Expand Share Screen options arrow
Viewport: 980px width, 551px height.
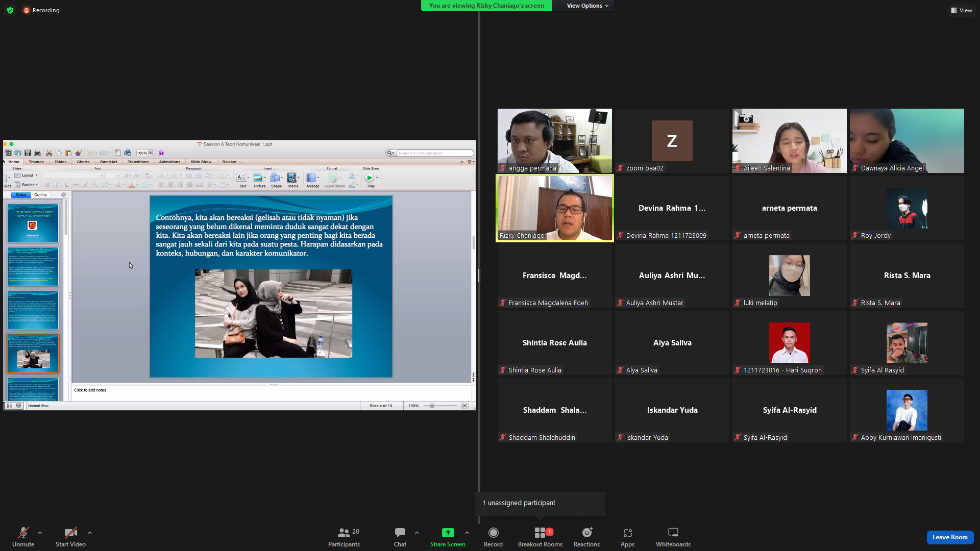[x=467, y=533]
